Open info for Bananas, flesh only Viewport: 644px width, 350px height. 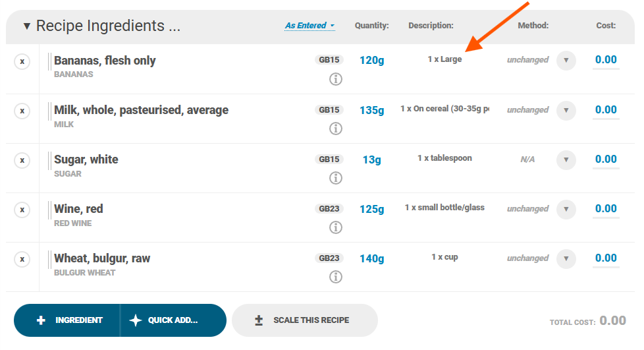tap(336, 79)
